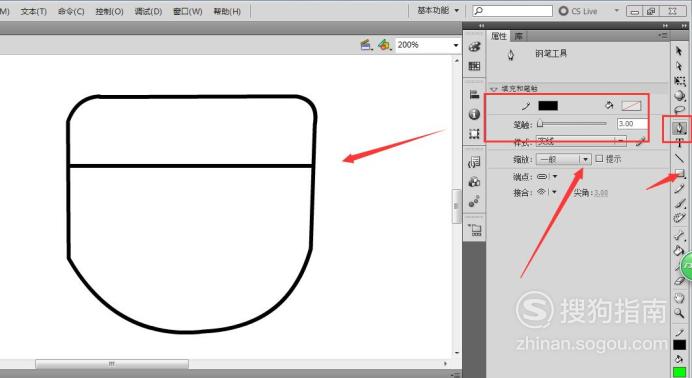Click the empty fill color swatch in properties
Image resolution: width=692 pixels, height=378 pixels.
point(631,105)
